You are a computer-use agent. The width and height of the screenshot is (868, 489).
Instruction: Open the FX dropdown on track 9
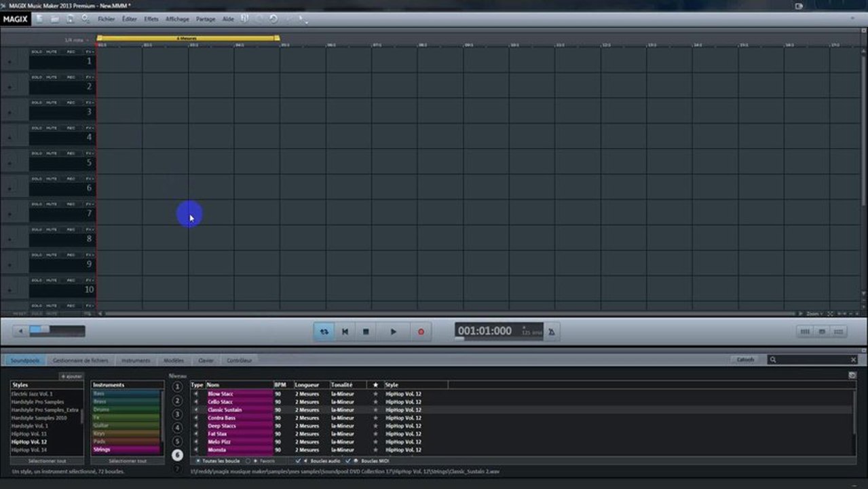pyautogui.click(x=90, y=255)
